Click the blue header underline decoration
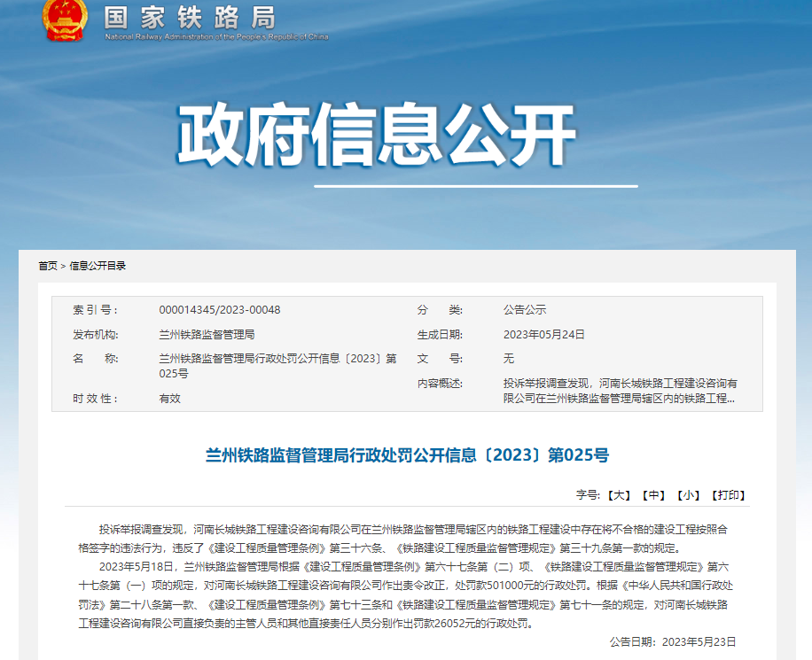The width and height of the screenshot is (812, 660). point(476,186)
